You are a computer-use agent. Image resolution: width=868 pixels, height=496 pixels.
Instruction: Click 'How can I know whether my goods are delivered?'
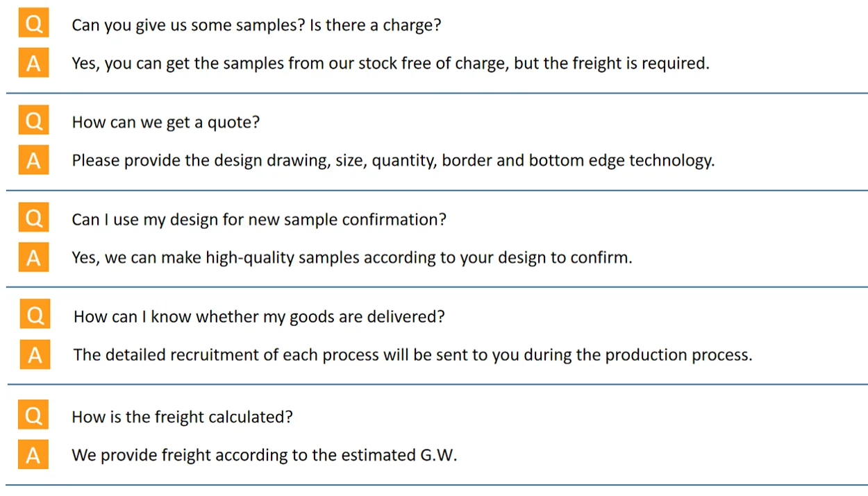(259, 317)
